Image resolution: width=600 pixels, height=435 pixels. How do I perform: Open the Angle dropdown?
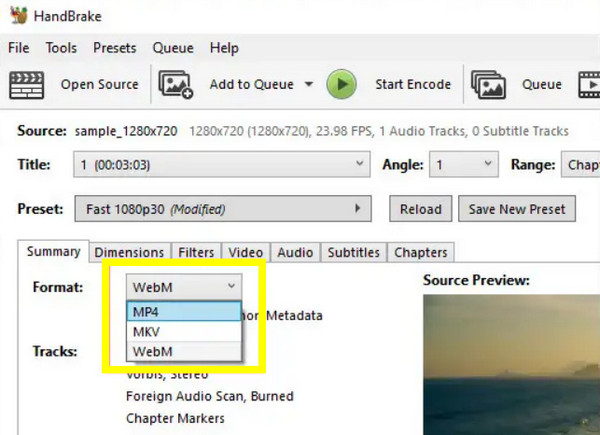tap(464, 165)
